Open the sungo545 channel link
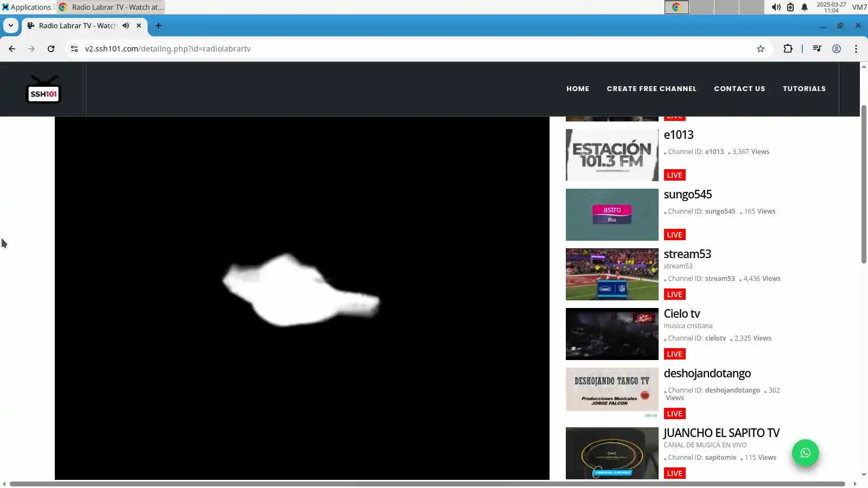The width and height of the screenshot is (868, 488). click(x=688, y=195)
